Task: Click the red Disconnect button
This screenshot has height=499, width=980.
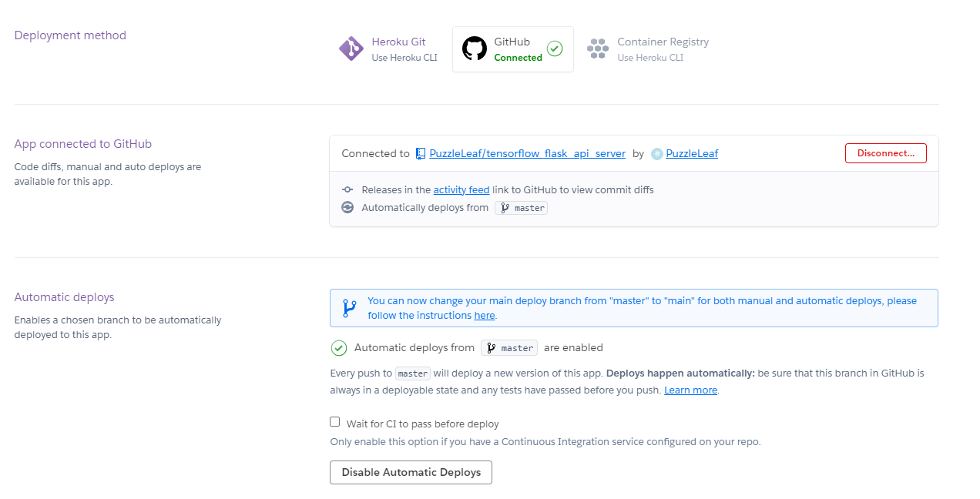Action: click(886, 153)
